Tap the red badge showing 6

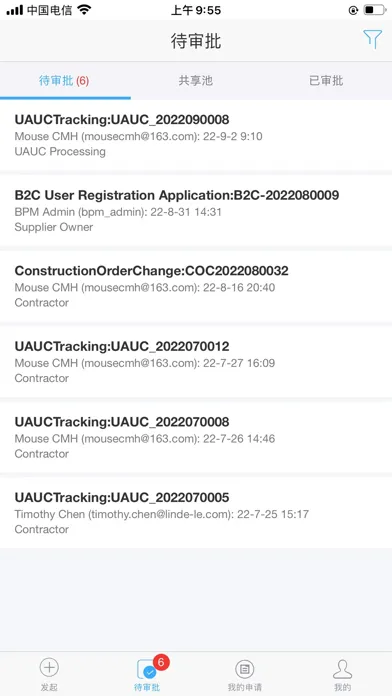click(161, 662)
